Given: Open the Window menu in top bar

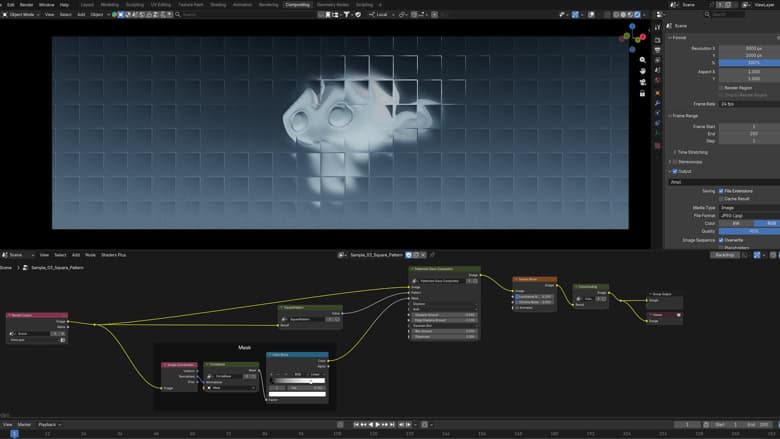Looking at the screenshot, I should tap(46, 4).
